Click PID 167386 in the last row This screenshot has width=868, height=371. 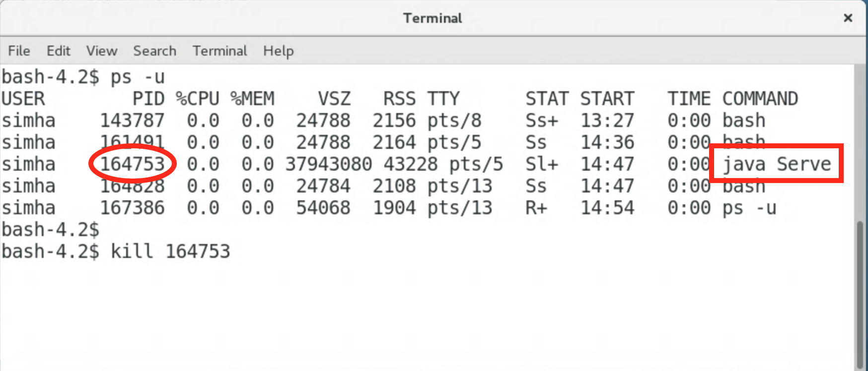click(132, 208)
